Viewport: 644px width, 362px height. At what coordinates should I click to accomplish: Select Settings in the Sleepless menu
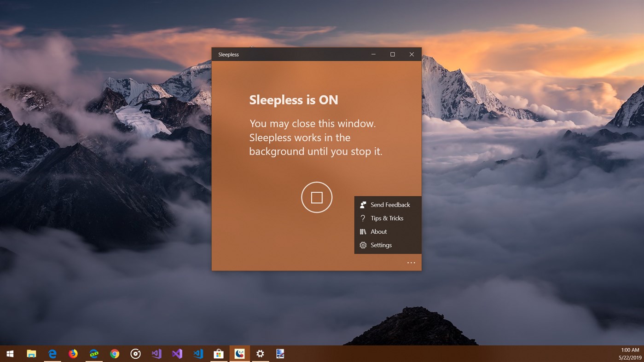point(381,245)
